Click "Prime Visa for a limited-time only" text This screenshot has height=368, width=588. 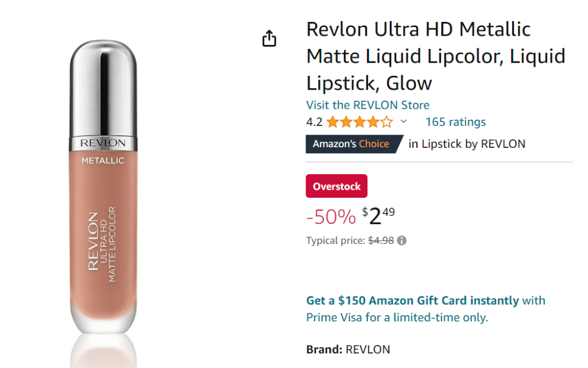coord(397,317)
